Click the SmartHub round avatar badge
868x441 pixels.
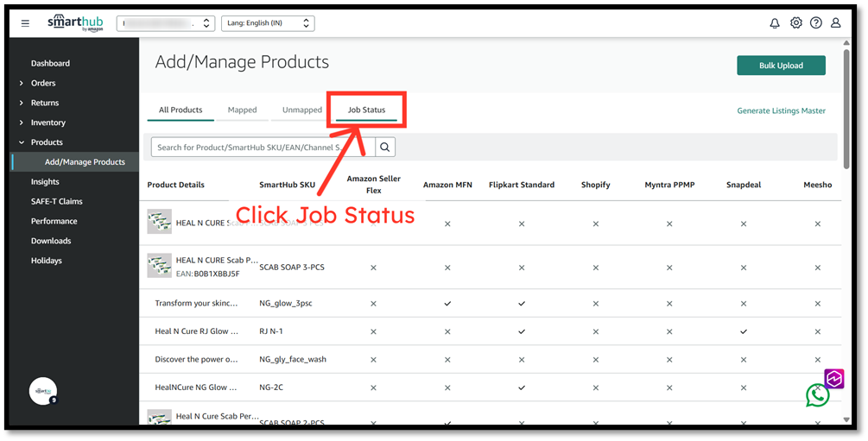coord(43,391)
